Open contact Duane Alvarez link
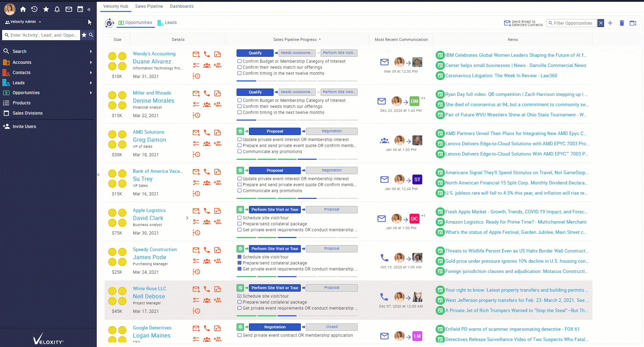 [152, 61]
